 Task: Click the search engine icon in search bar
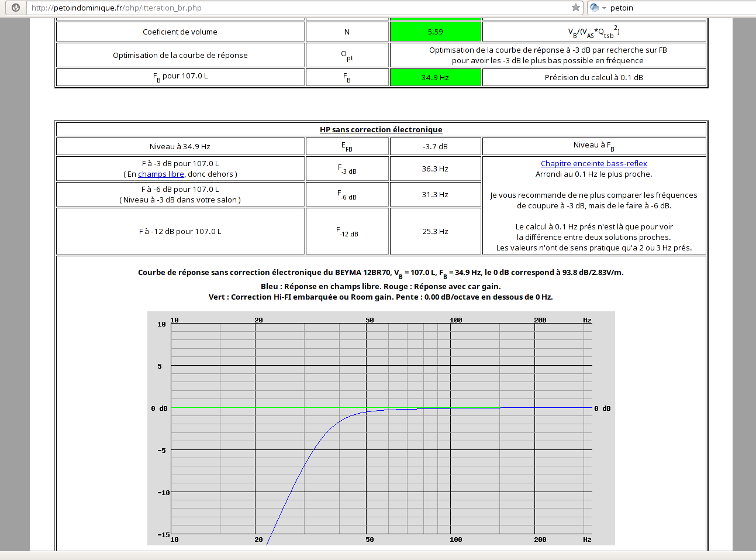pyautogui.click(x=595, y=8)
